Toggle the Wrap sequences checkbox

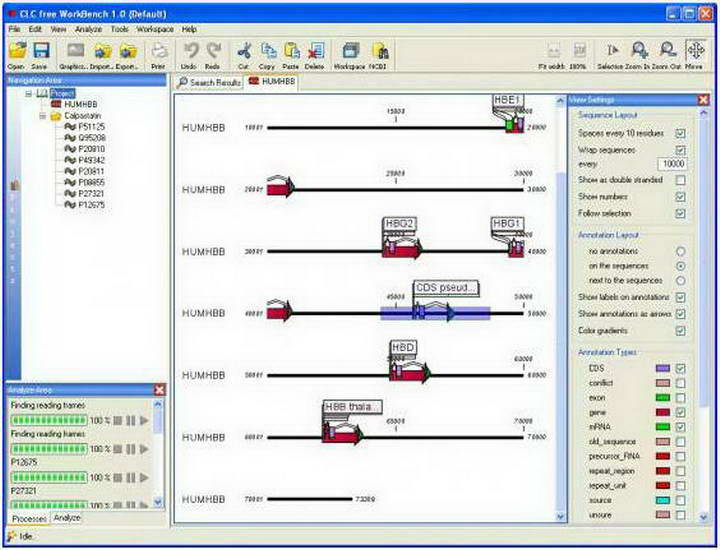point(681,150)
